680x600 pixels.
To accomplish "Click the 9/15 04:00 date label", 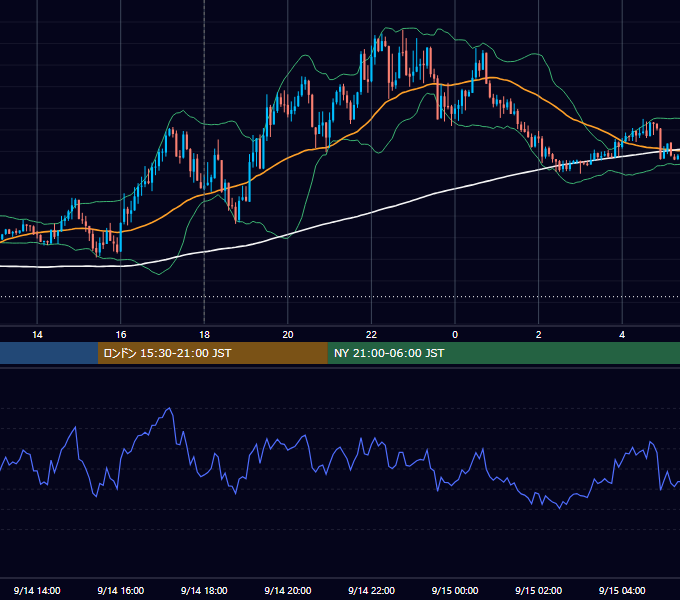I will [x=622, y=590].
